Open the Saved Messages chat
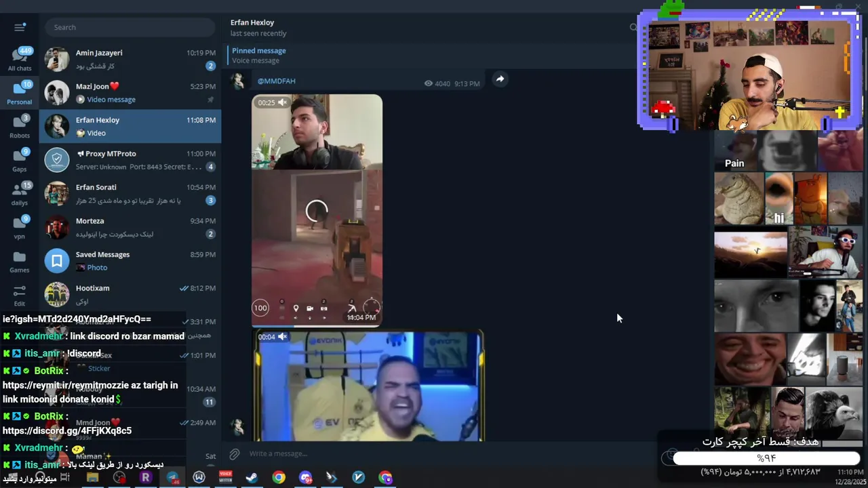Image resolution: width=868 pixels, height=488 pixels. coord(130,260)
